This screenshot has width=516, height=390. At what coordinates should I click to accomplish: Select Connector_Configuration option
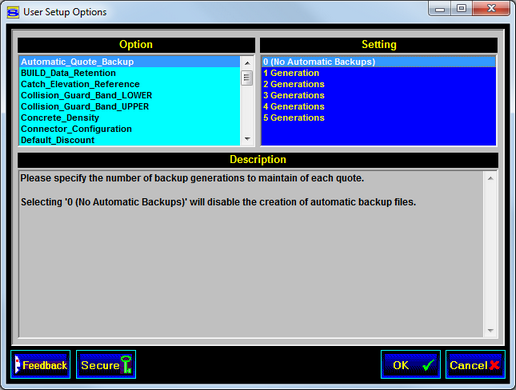[130, 129]
